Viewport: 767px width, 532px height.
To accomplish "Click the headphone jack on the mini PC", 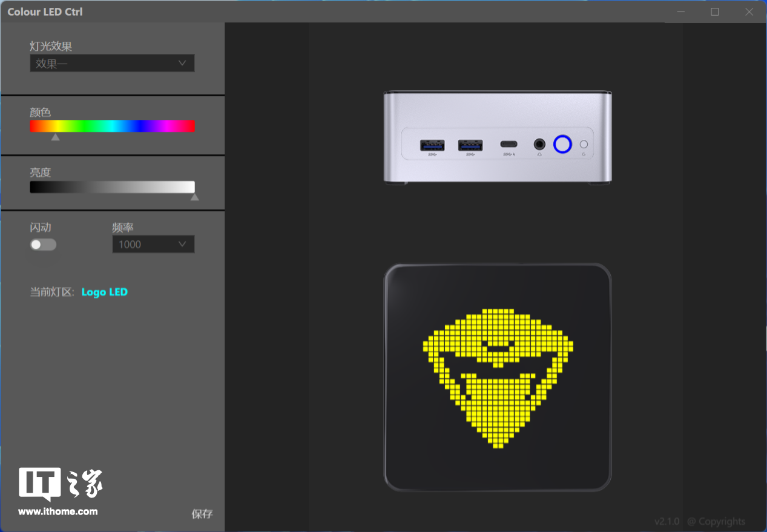I will pos(539,145).
